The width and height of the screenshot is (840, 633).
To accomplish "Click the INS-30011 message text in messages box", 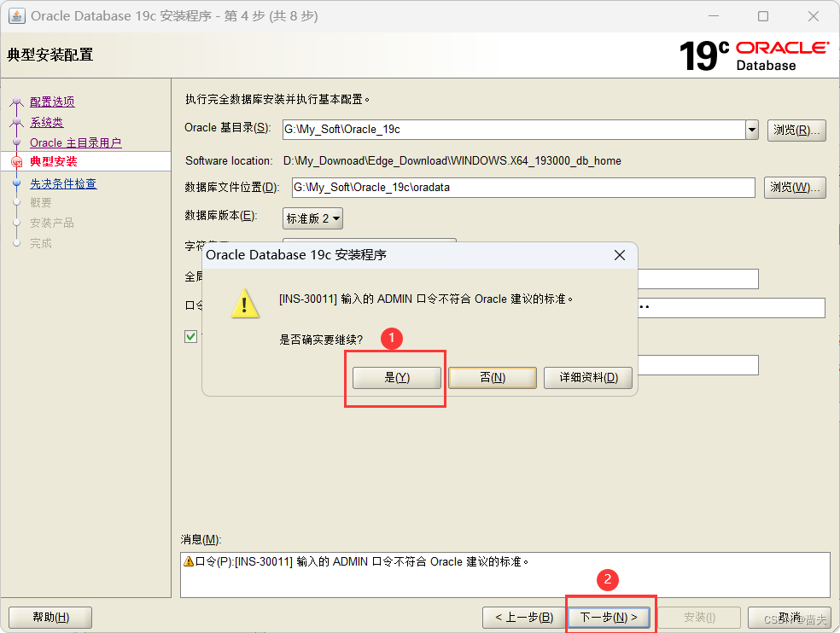I will [x=362, y=562].
